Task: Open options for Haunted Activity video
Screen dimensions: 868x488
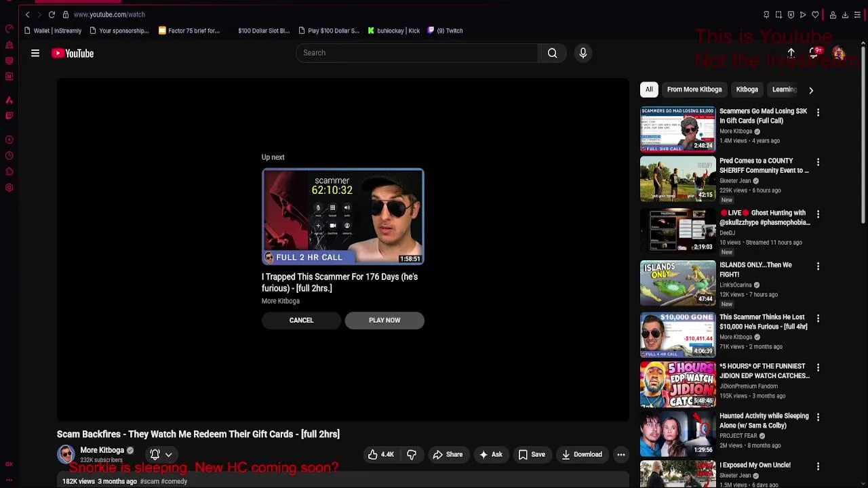Action: [x=818, y=417]
